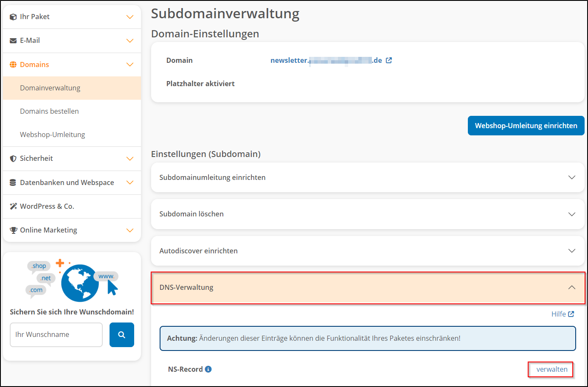Click the shield icon next to Sicherheit
Viewport: 588px width, 387px height.
pyautogui.click(x=13, y=158)
